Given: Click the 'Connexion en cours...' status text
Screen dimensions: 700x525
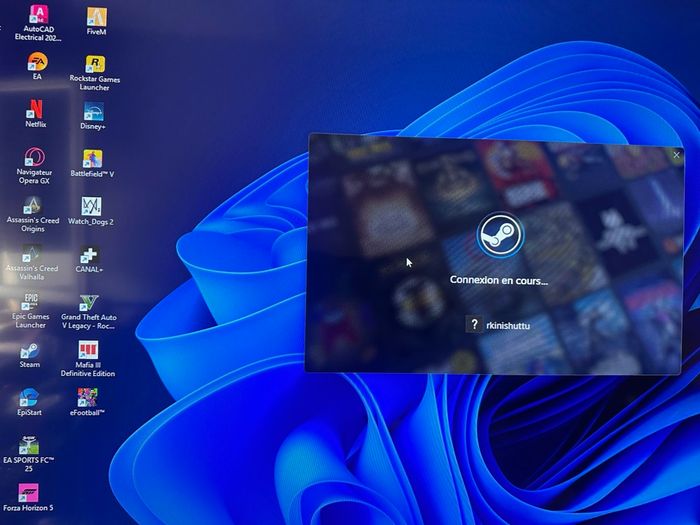Looking at the screenshot, I should tap(499, 280).
